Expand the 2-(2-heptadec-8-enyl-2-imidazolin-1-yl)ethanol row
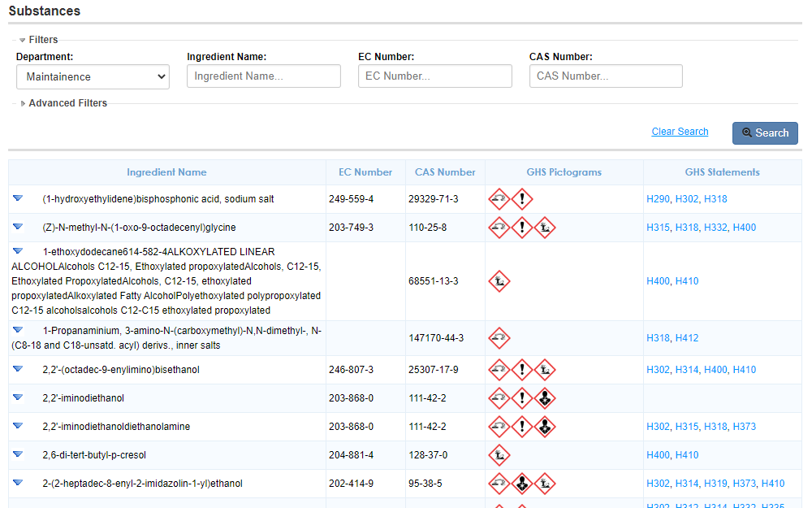Viewport: 812px width, 508px height. 18,483
